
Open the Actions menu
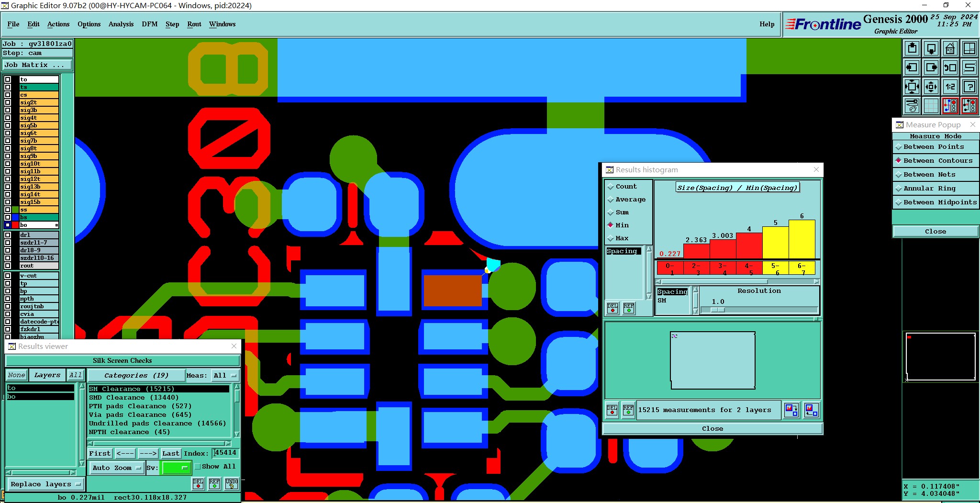tap(58, 24)
